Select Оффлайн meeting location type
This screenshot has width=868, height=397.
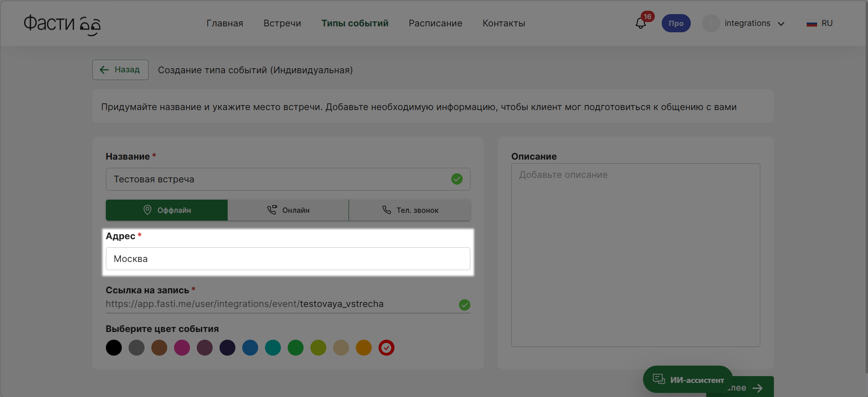[167, 210]
